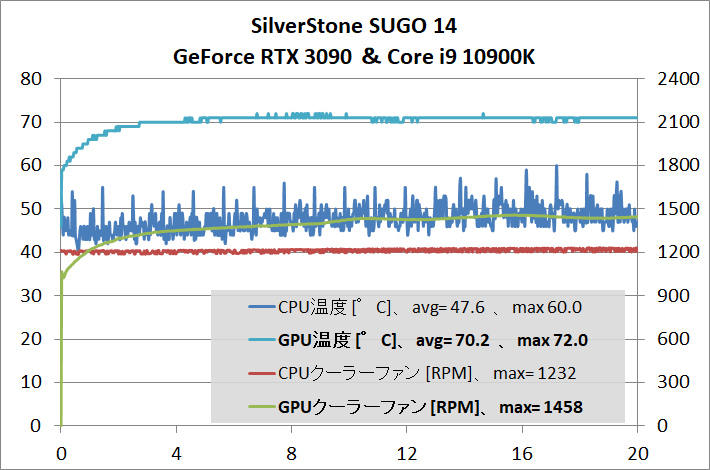Click the CPU温度 legend entry
The width and height of the screenshot is (710, 470).
[415, 307]
